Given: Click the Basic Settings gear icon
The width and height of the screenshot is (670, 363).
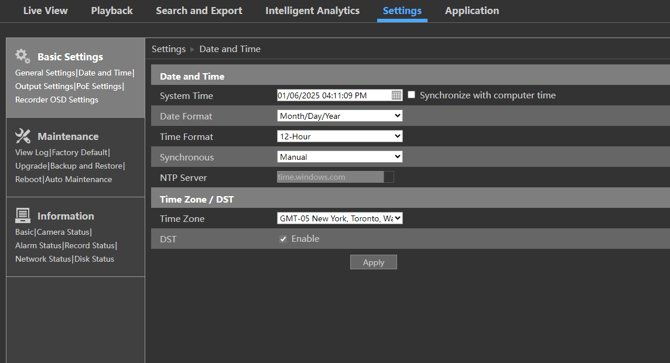Looking at the screenshot, I should click(23, 56).
